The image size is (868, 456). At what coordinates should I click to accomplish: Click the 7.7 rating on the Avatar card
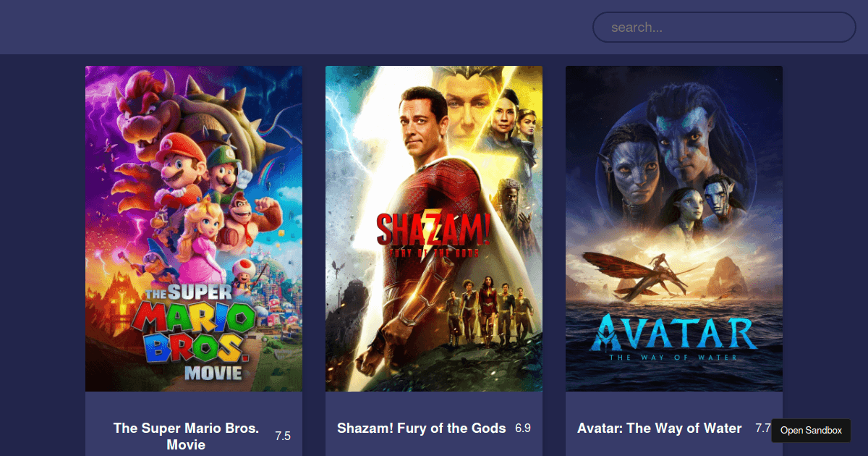pos(763,428)
